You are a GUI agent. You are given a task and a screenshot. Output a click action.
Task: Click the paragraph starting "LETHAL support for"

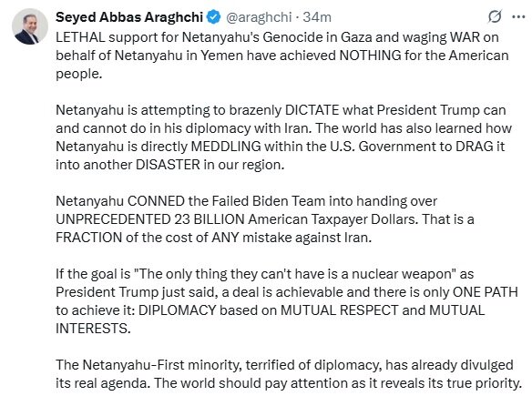pyautogui.click(x=282, y=56)
